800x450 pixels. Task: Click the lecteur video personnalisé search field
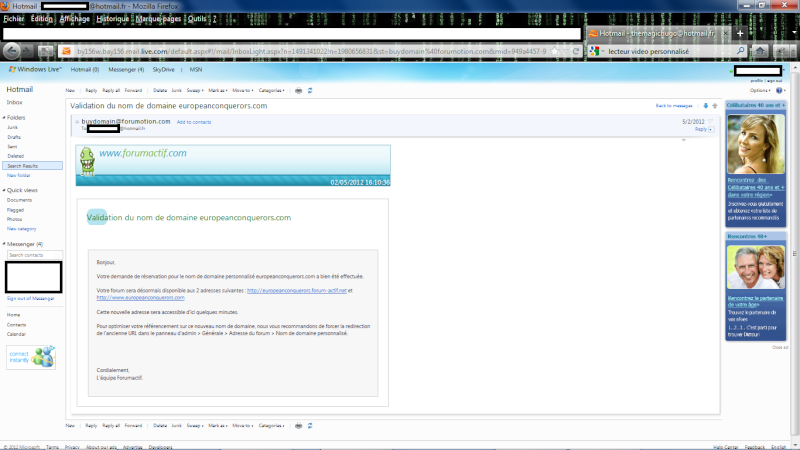coord(670,51)
